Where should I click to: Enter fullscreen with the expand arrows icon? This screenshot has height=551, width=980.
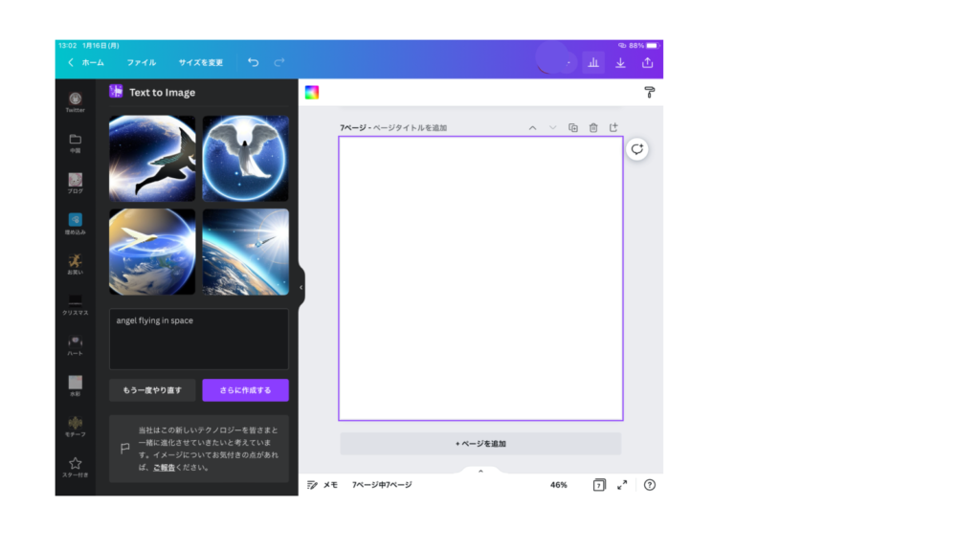pos(622,485)
